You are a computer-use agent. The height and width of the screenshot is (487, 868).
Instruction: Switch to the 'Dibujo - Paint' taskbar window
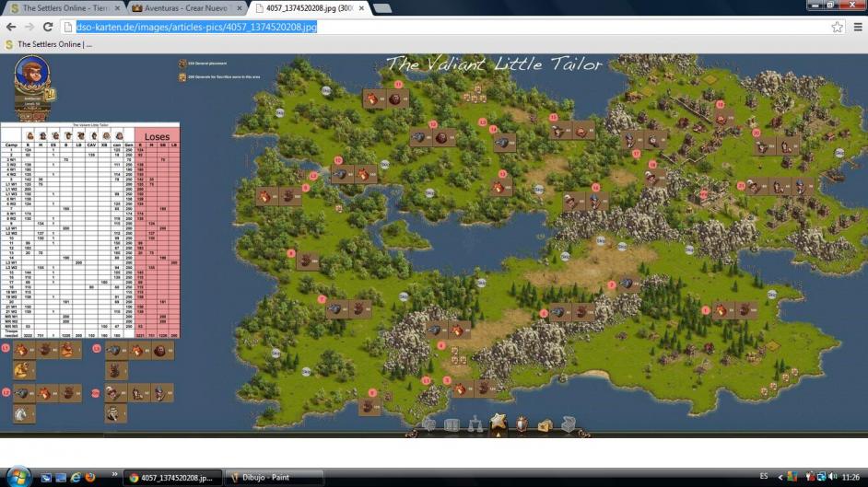[x=273, y=477]
